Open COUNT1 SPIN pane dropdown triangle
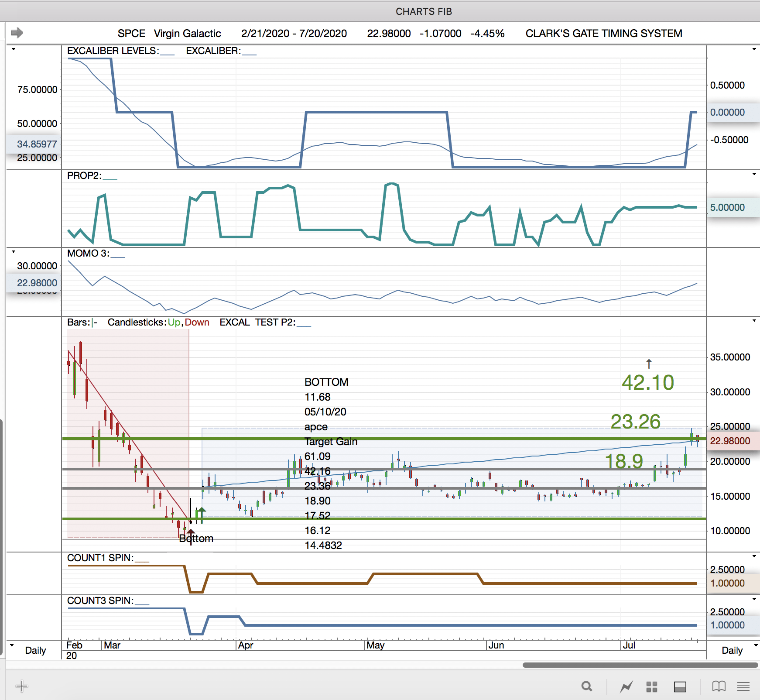760x700 pixels. click(754, 556)
